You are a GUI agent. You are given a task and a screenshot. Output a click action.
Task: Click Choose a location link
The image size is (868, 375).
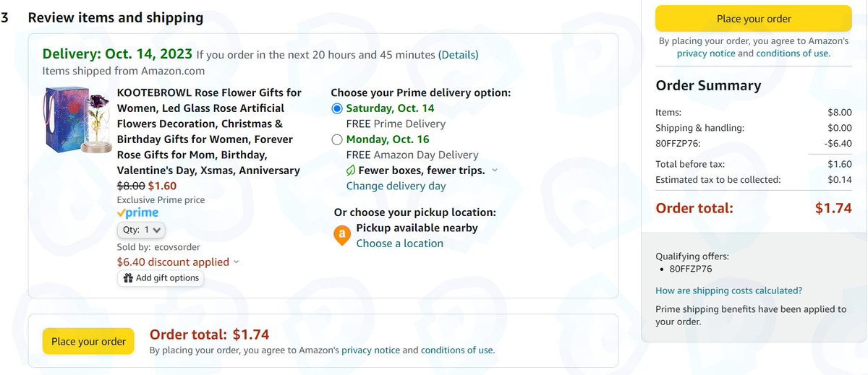click(399, 243)
